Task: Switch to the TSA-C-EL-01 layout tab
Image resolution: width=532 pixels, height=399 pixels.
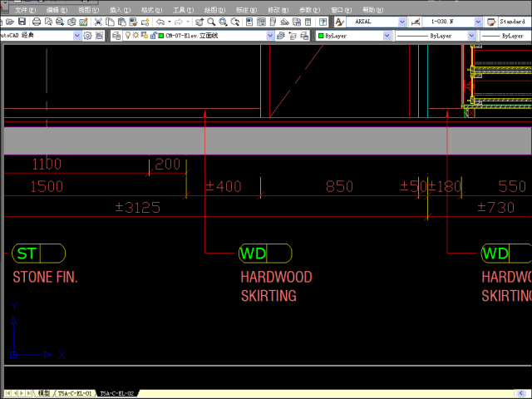Action: 75,393
